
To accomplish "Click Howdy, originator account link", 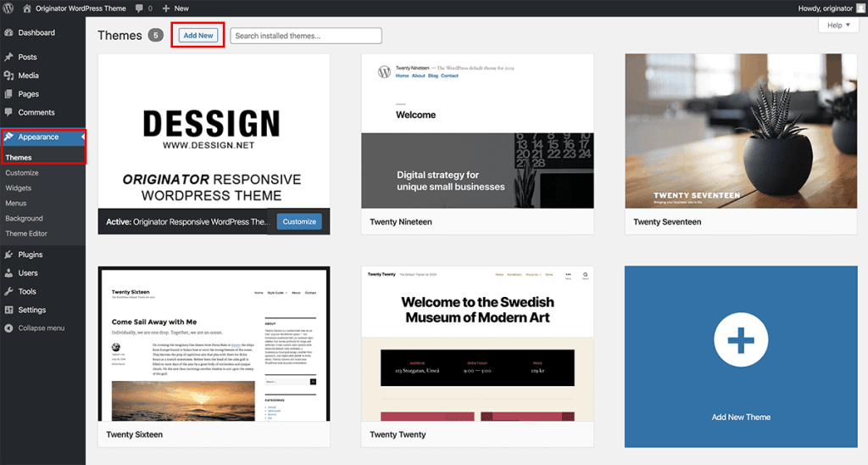I will [x=825, y=8].
